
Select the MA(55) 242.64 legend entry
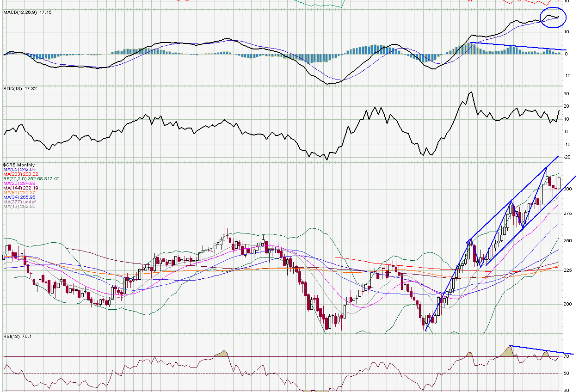click(19, 169)
